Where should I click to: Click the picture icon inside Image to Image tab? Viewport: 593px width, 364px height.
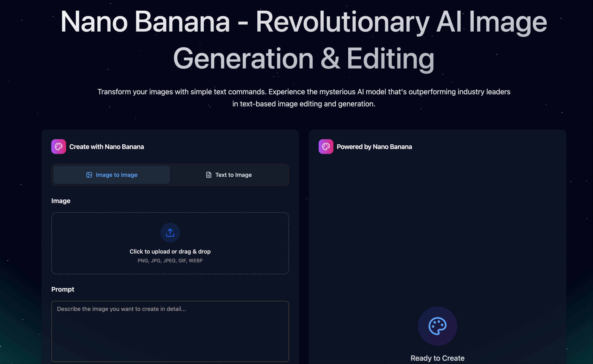click(x=89, y=175)
